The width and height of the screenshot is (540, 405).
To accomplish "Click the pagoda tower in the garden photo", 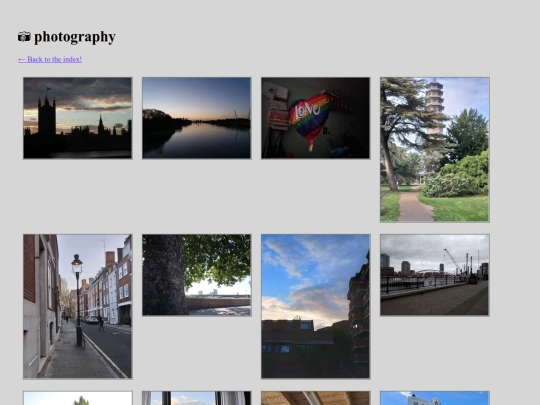I will click(x=435, y=105).
